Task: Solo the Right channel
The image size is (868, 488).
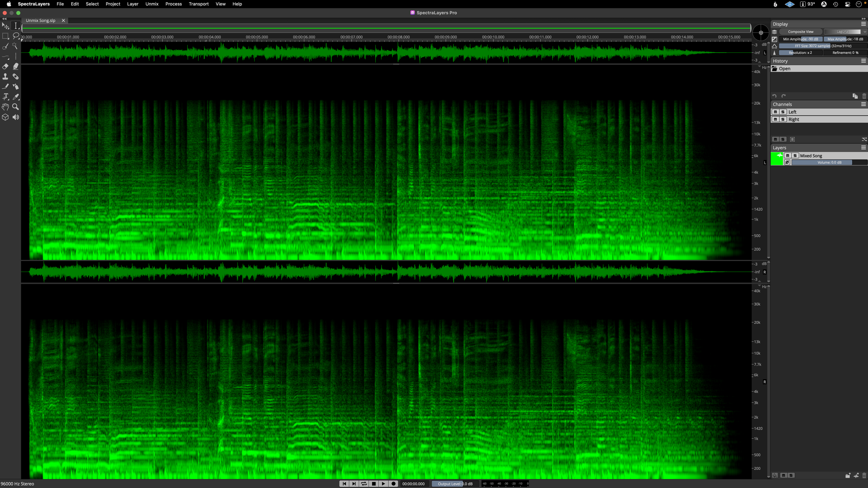Action: 783,120
